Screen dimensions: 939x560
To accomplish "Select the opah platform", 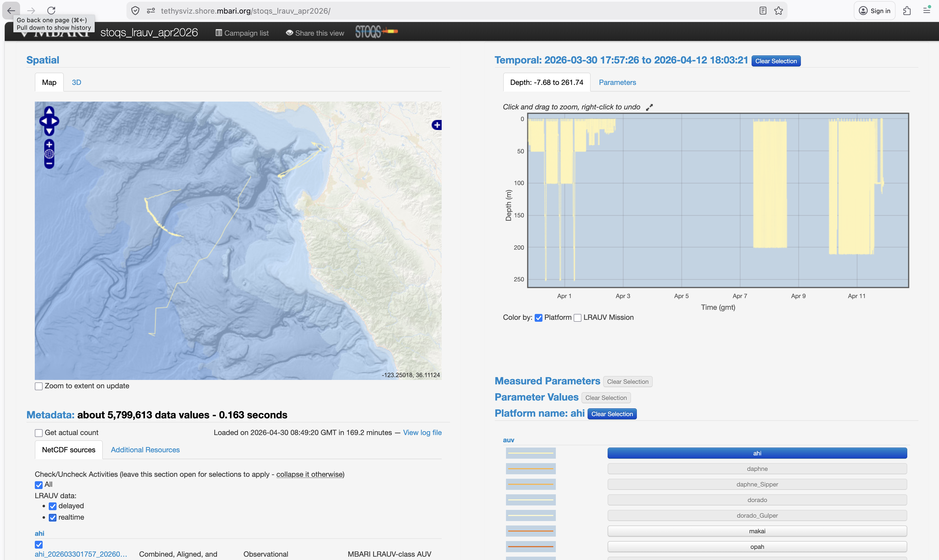I will click(757, 547).
